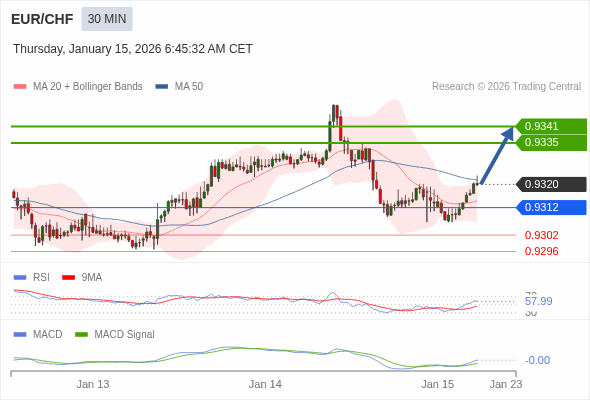Click the MA 50 blue legend swatch
Screen dimensions: 590x400
(162, 87)
